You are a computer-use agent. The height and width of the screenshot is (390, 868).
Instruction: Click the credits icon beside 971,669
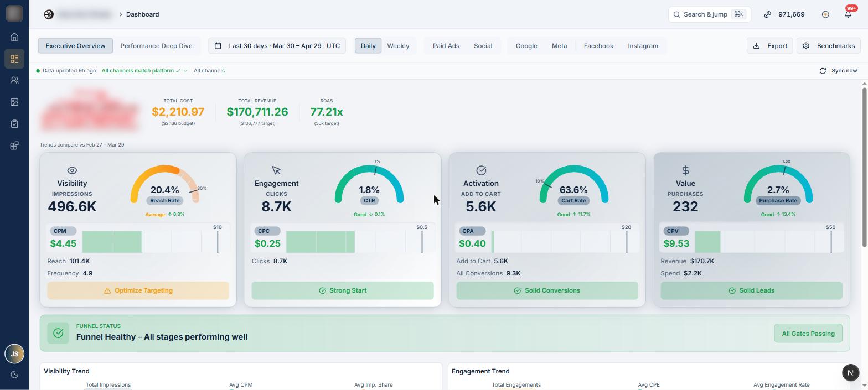[x=767, y=14]
